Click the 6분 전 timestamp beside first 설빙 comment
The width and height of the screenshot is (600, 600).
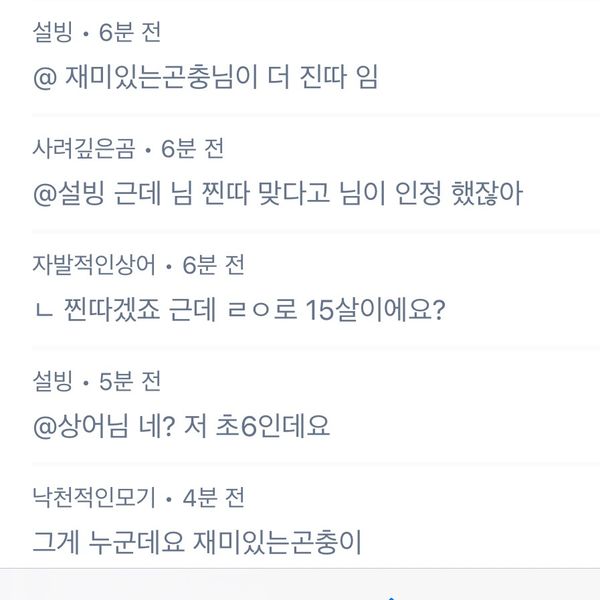[x=130, y=32]
